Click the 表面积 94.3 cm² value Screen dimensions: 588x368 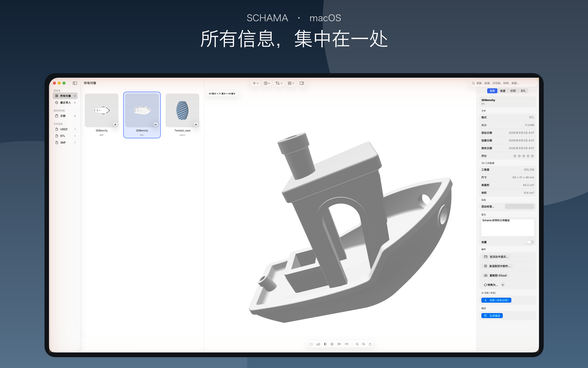[528, 185]
